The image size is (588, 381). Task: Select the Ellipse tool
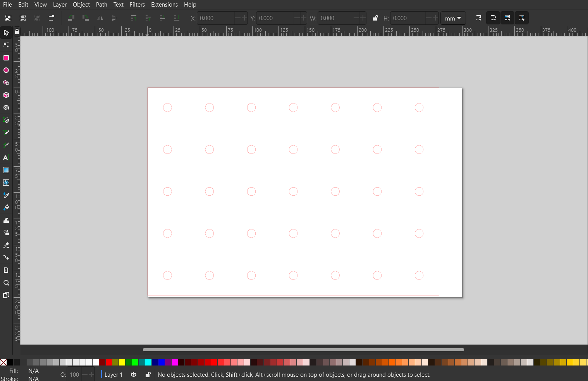(6, 70)
